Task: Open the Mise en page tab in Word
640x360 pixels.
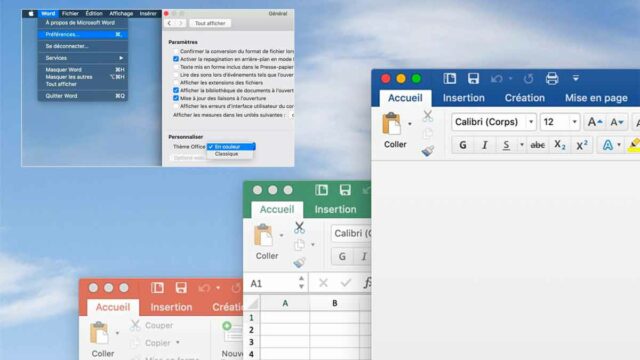Action: [596, 98]
